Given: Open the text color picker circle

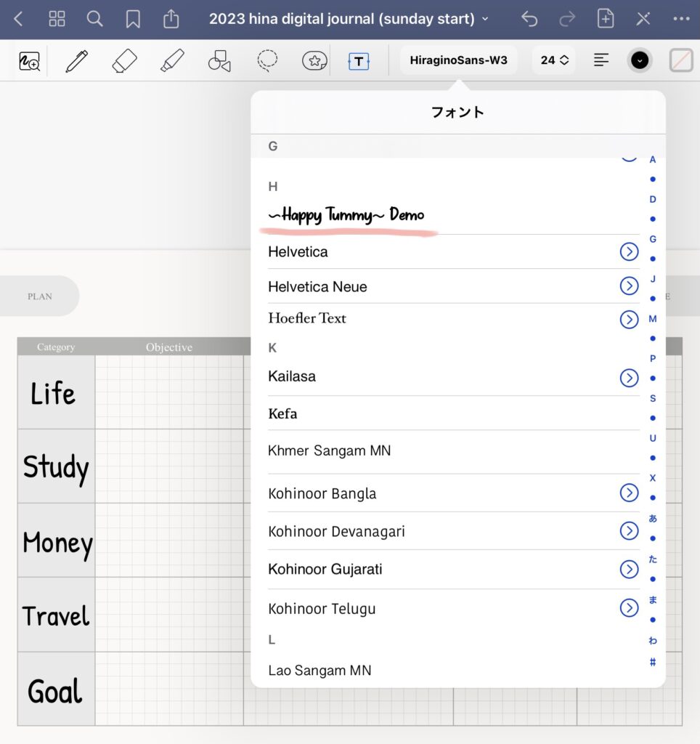Looking at the screenshot, I should pyautogui.click(x=640, y=60).
